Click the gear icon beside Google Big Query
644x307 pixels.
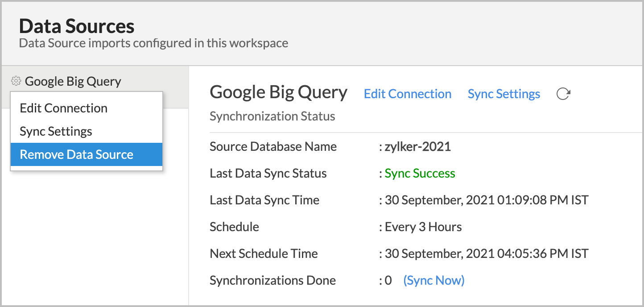[16, 81]
